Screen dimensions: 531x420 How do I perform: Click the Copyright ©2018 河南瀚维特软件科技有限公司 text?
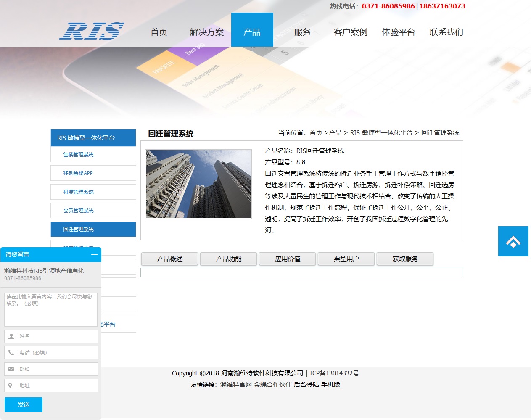[x=238, y=373]
